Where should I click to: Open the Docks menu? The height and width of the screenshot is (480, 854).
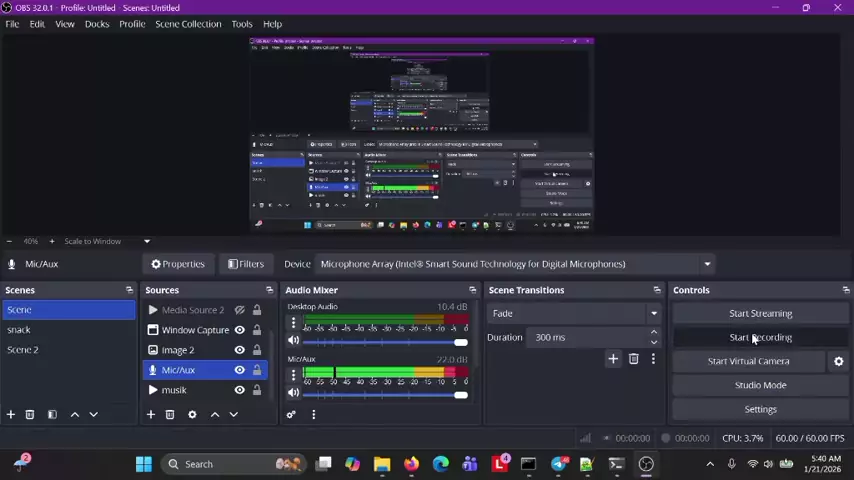[x=97, y=24]
